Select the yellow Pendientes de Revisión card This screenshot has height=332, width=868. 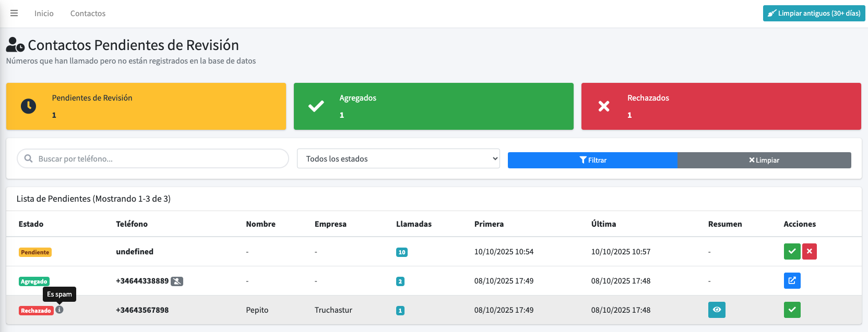(146, 106)
